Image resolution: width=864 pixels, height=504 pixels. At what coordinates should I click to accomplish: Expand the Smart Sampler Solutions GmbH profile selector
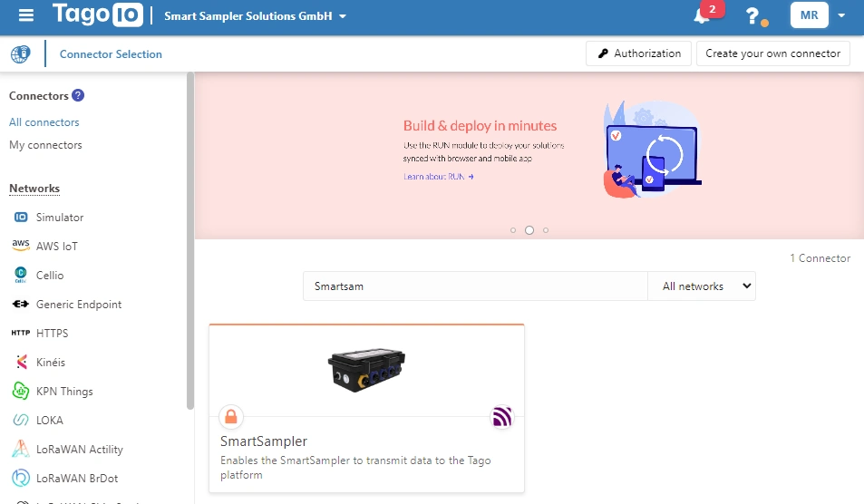click(255, 16)
